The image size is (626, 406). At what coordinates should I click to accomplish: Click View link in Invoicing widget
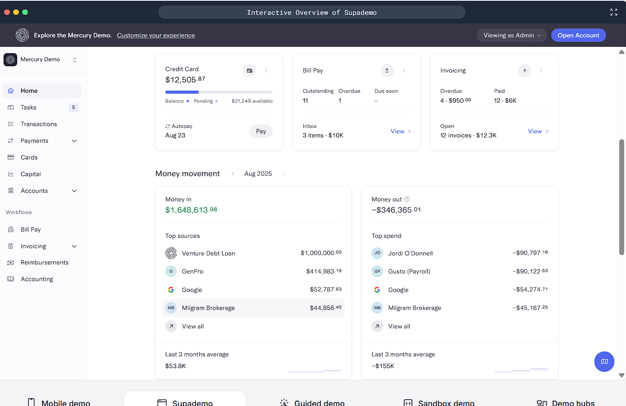(538, 131)
